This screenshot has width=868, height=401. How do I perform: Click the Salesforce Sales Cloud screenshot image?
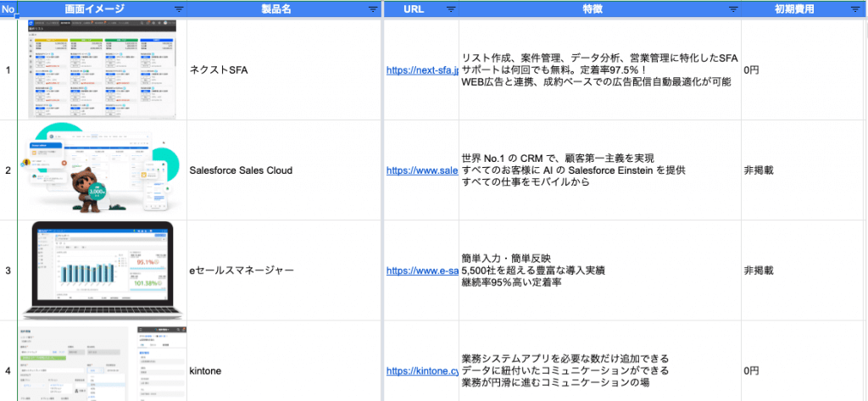(103, 170)
